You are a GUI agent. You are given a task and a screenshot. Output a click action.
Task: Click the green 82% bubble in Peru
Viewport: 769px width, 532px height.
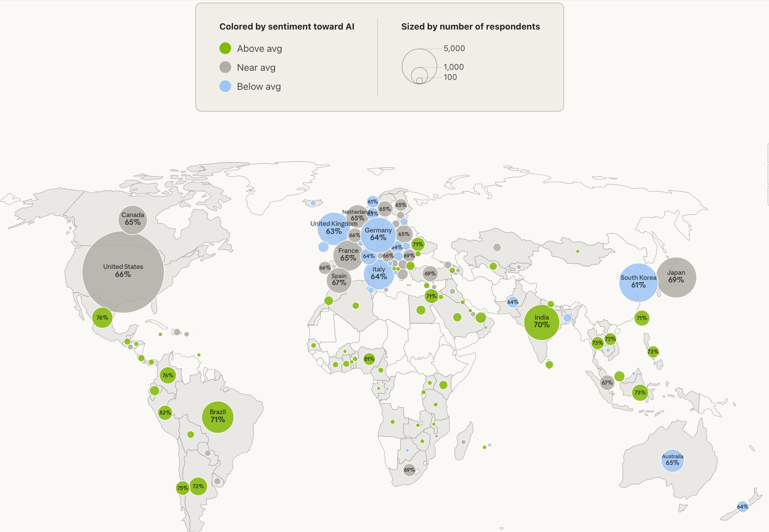click(x=165, y=413)
